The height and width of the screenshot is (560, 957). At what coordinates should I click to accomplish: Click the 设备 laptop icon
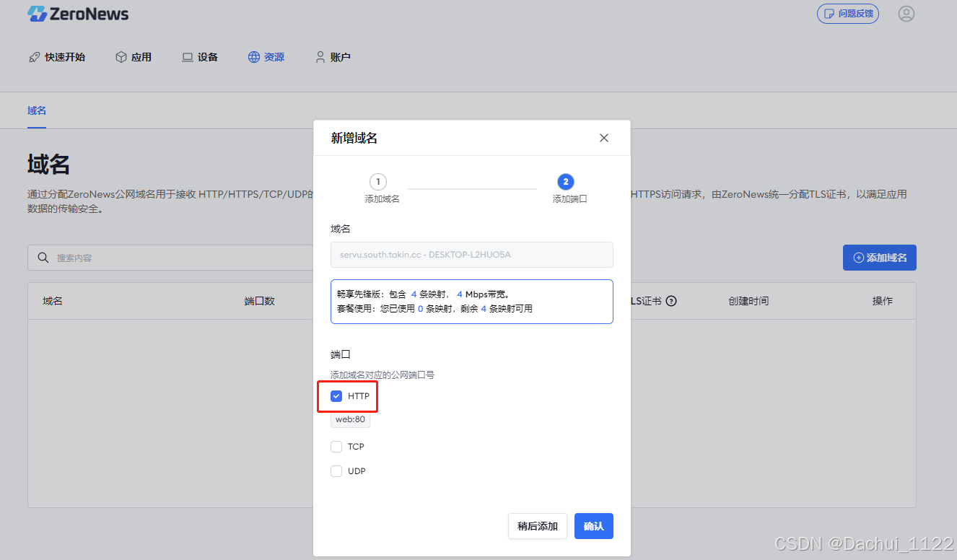coord(188,57)
